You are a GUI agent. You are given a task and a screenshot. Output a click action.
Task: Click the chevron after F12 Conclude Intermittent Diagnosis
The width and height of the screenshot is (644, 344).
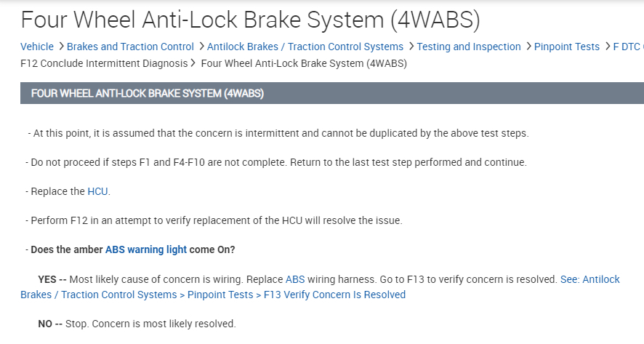pyautogui.click(x=193, y=63)
